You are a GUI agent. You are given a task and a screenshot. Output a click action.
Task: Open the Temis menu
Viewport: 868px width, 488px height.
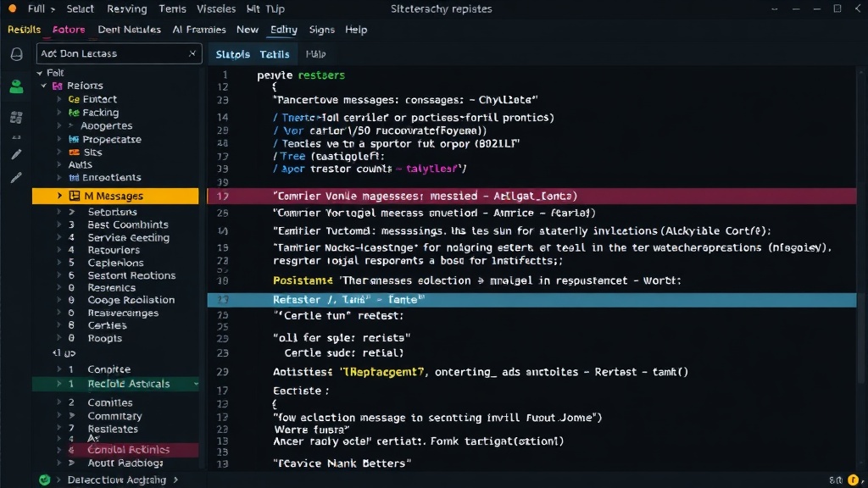[172, 8]
